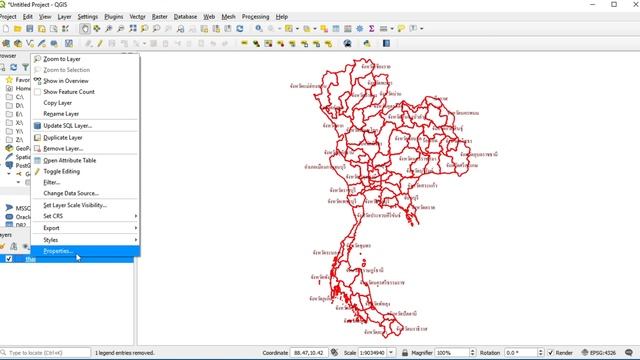Open the Vector menu in menu bar
640x360 pixels.
click(137, 17)
